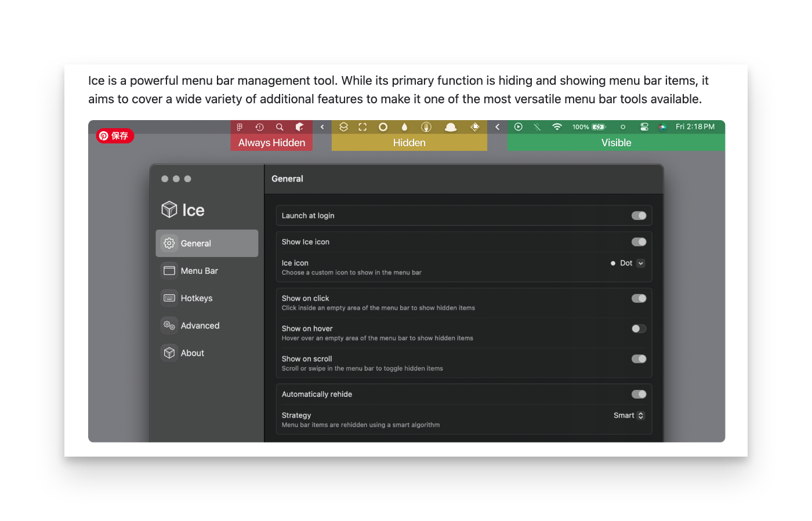Click the circled microphone menu bar icon
Viewport: 812px width, 521px height.
pos(426,127)
